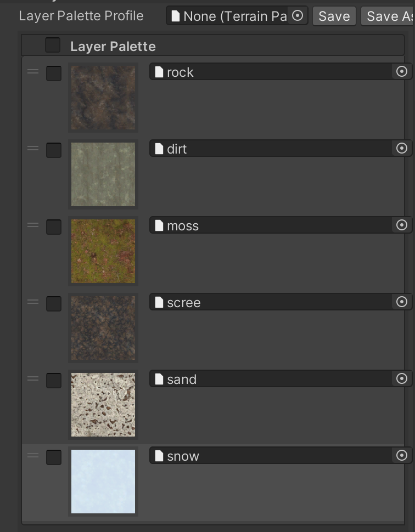Grab the drag handle beside rock layer

tap(33, 71)
